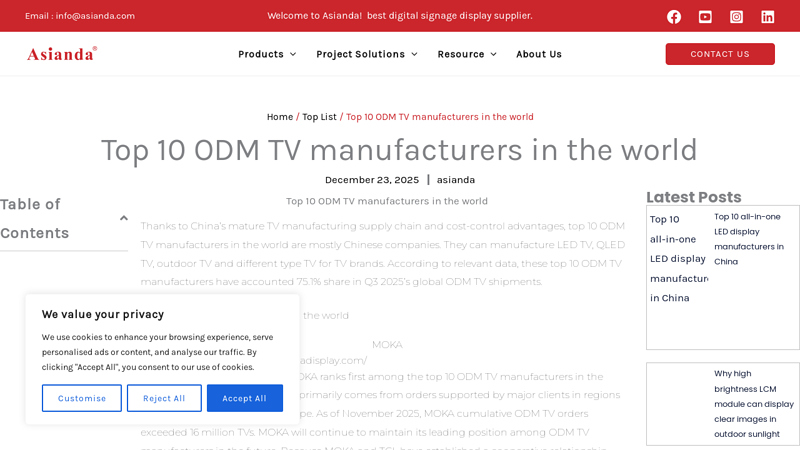Click Reject All cookies
800x450 pixels.
coord(164,398)
